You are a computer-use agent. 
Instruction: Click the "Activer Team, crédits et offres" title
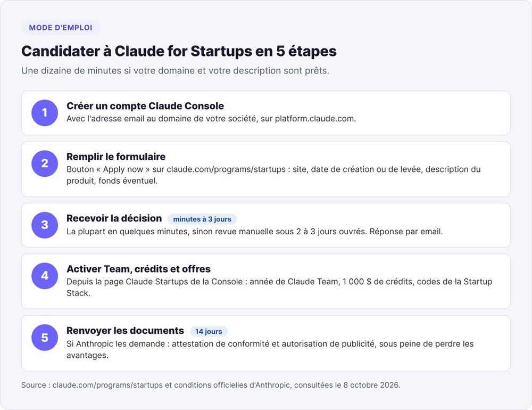138,269
